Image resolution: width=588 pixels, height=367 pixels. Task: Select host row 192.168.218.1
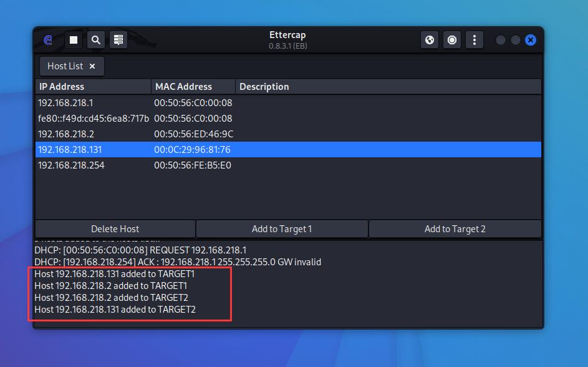pyautogui.click(x=288, y=103)
